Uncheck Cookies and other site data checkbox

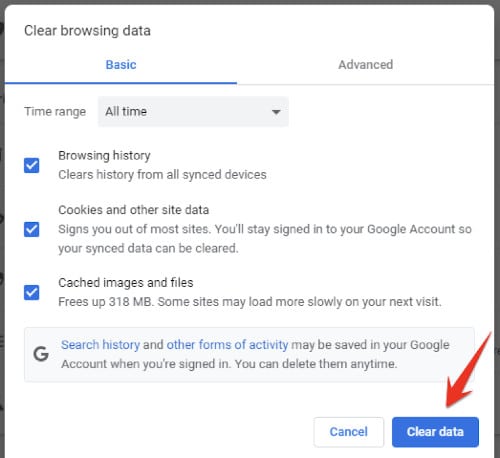[x=32, y=229]
